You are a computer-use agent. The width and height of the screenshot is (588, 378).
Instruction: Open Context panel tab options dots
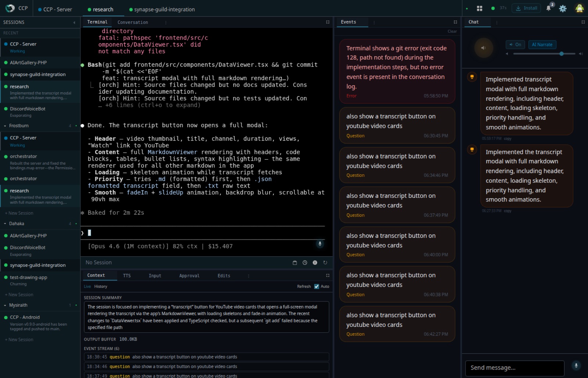[248, 276]
